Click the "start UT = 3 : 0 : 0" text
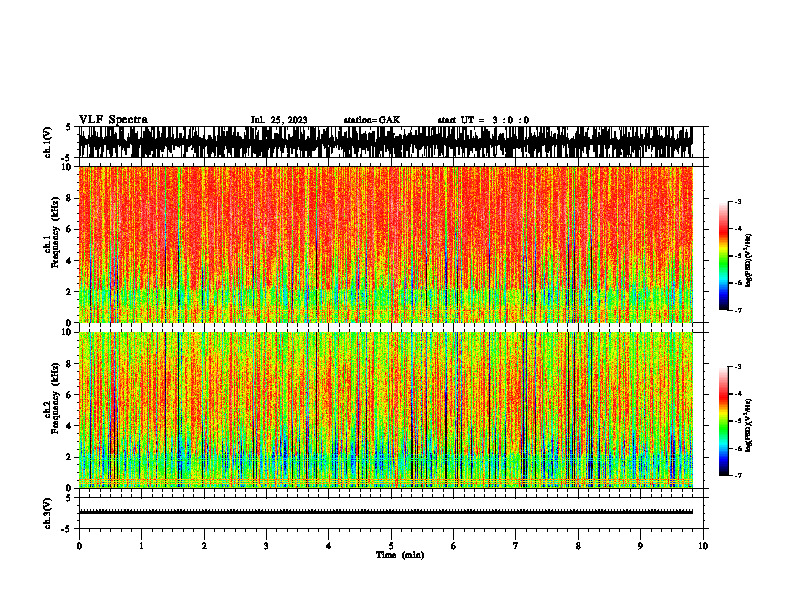792x612 pixels. pyautogui.click(x=483, y=120)
